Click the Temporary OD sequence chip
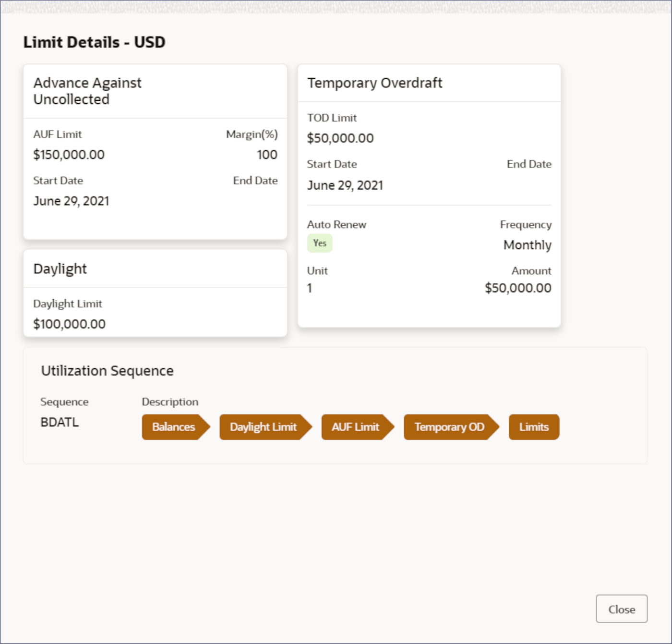This screenshot has width=672, height=644. point(449,427)
